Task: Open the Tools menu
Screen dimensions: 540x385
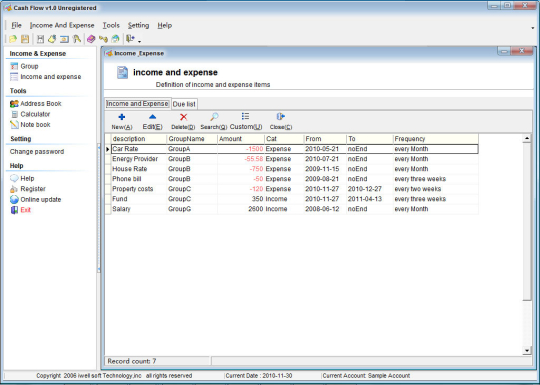Action: click(111, 25)
